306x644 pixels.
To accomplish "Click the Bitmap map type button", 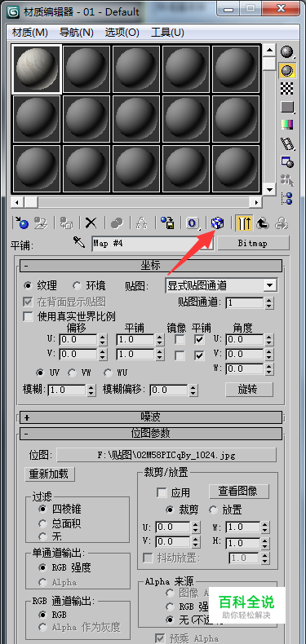I will [x=253, y=243].
